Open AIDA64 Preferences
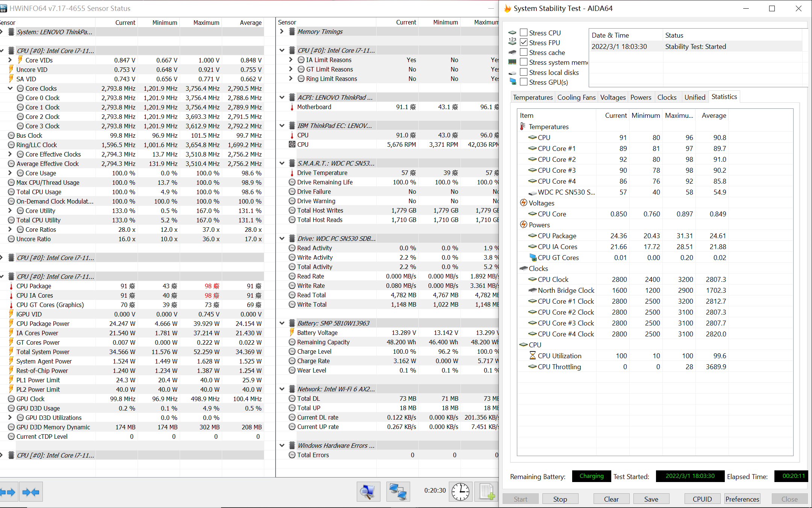Viewport: 812px width, 508px height. [x=742, y=499]
